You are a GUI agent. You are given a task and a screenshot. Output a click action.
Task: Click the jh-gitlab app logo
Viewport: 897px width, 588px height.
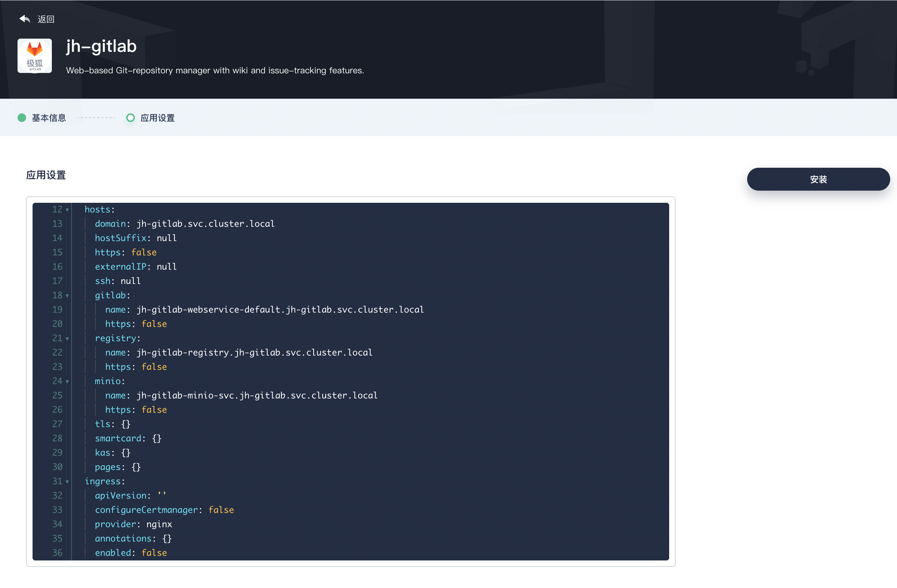(x=35, y=56)
